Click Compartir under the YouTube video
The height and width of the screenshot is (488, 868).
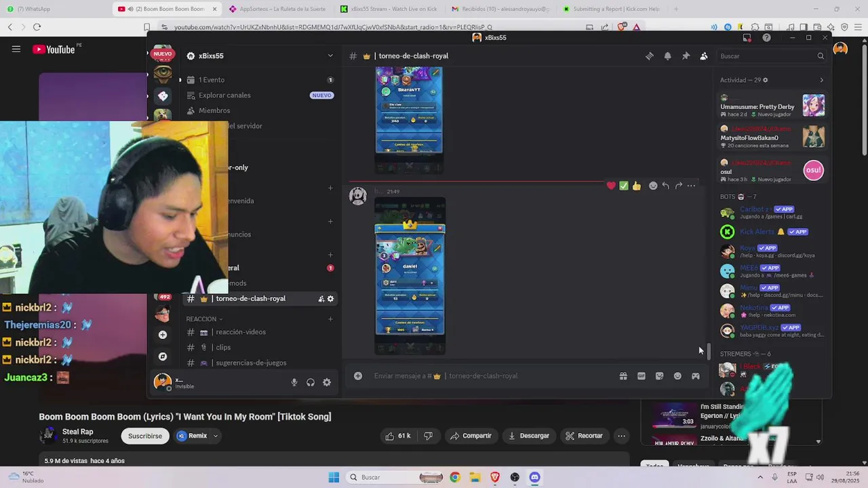(471, 436)
